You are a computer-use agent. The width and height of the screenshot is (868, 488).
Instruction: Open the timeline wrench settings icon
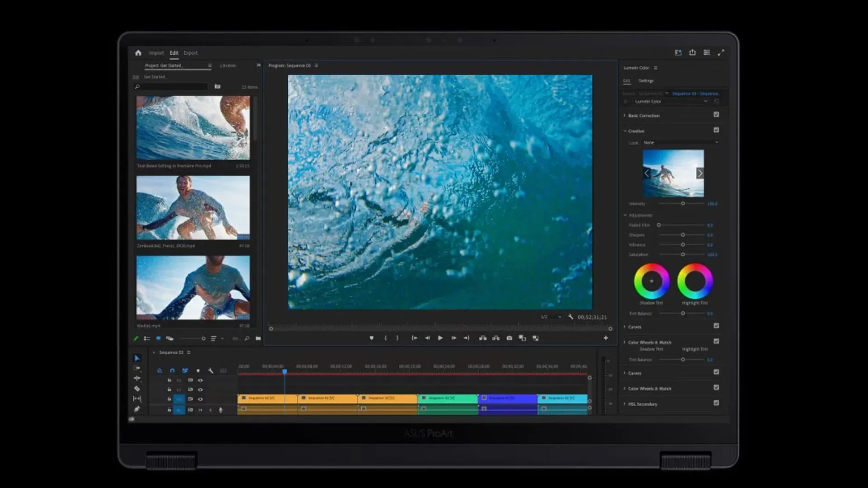(211, 371)
